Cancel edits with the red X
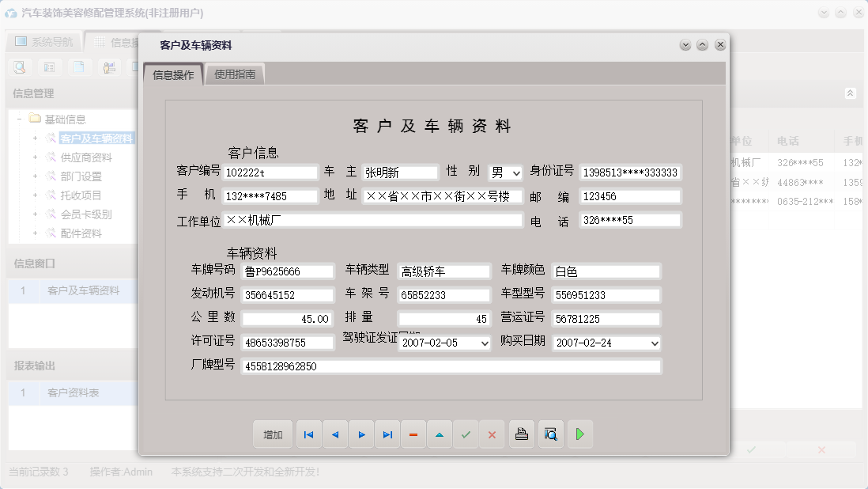Image resolution: width=868 pixels, height=489 pixels. [x=492, y=434]
